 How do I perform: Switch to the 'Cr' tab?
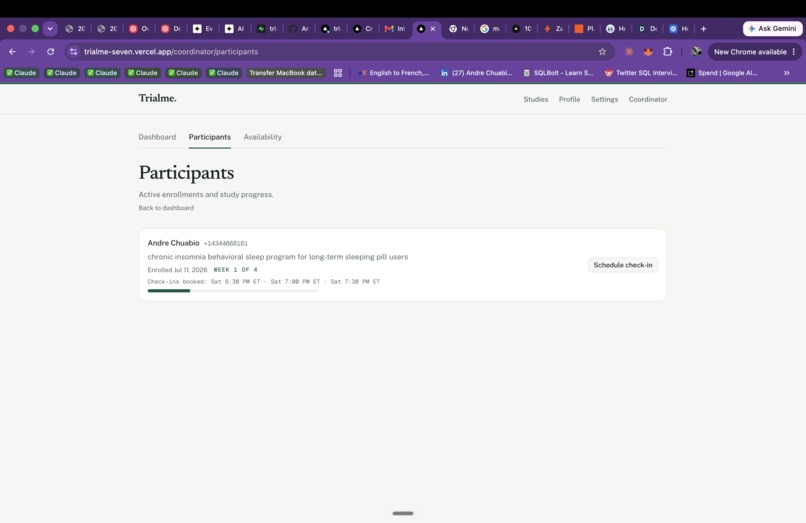point(363,29)
